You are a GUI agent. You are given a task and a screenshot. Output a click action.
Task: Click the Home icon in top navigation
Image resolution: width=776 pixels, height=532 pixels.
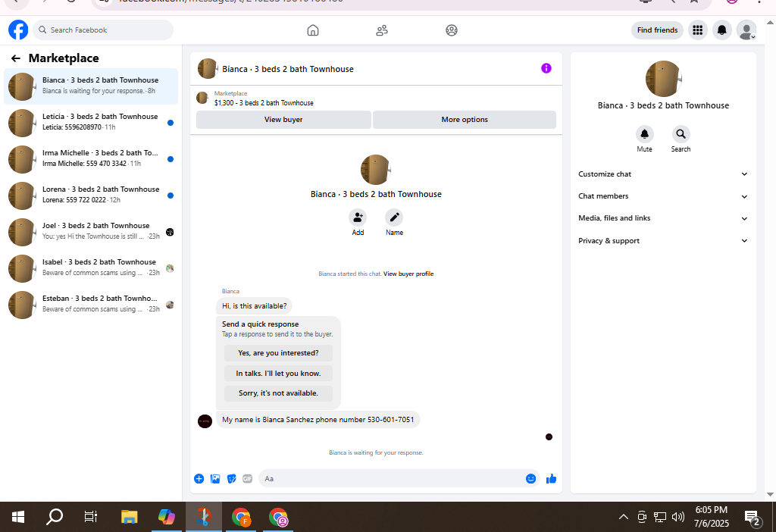(313, 30)
